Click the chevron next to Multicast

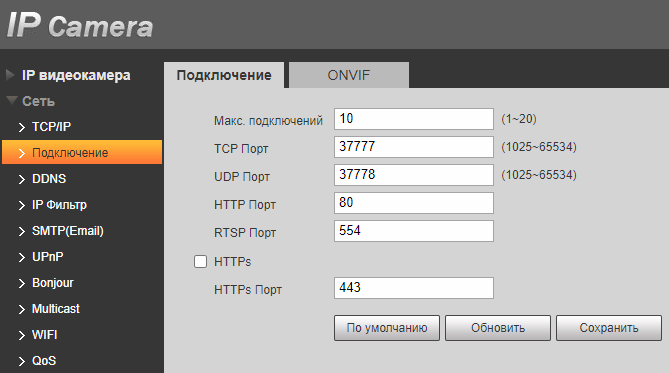click(x=22, y=309)
